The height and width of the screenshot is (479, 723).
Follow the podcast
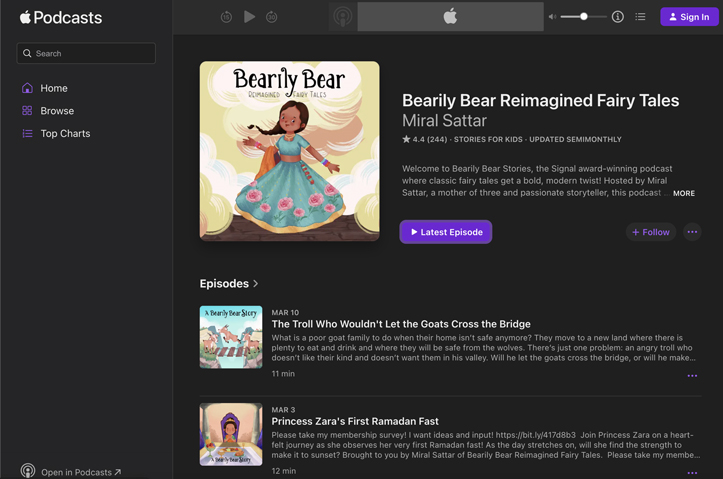[x=651, y=232]
